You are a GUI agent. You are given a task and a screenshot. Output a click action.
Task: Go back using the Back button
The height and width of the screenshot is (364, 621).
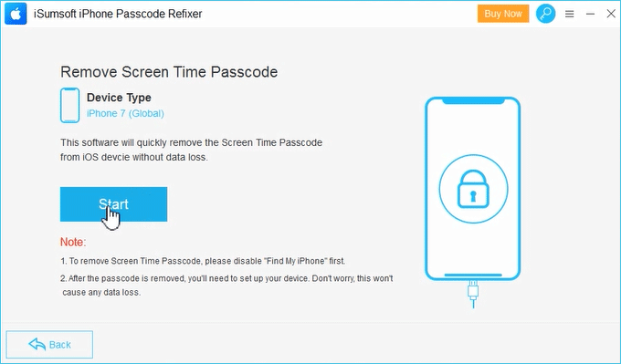[x=49, y=345]
